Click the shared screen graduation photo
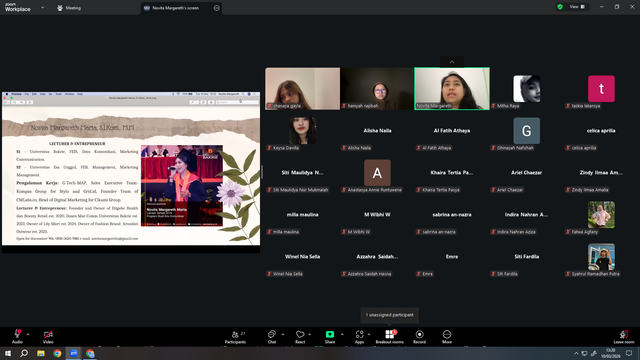This screenshot has height=360, width=640. pyautogui.click(x=182, y=186)
